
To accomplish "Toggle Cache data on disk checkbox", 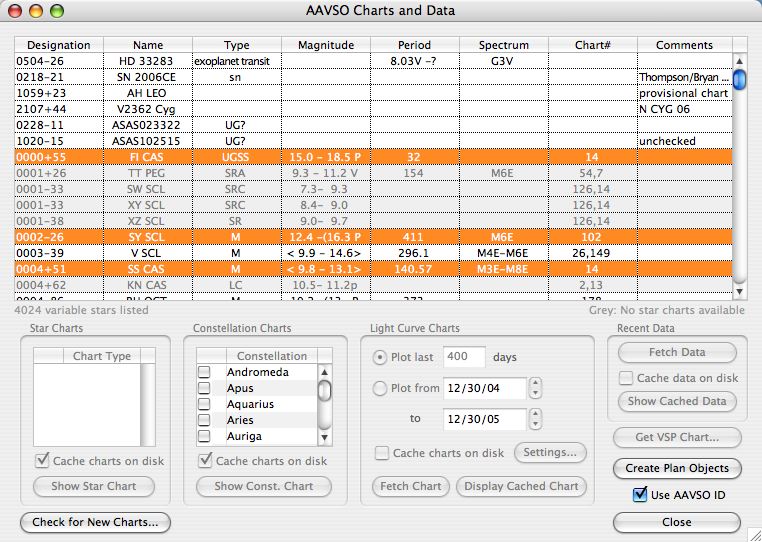I will point(626,378).
